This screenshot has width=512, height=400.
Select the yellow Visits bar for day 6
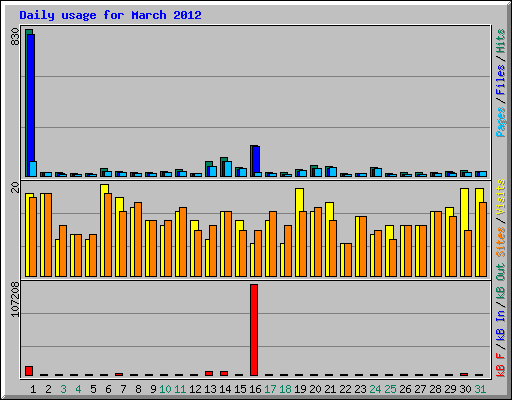coord(104,230)
